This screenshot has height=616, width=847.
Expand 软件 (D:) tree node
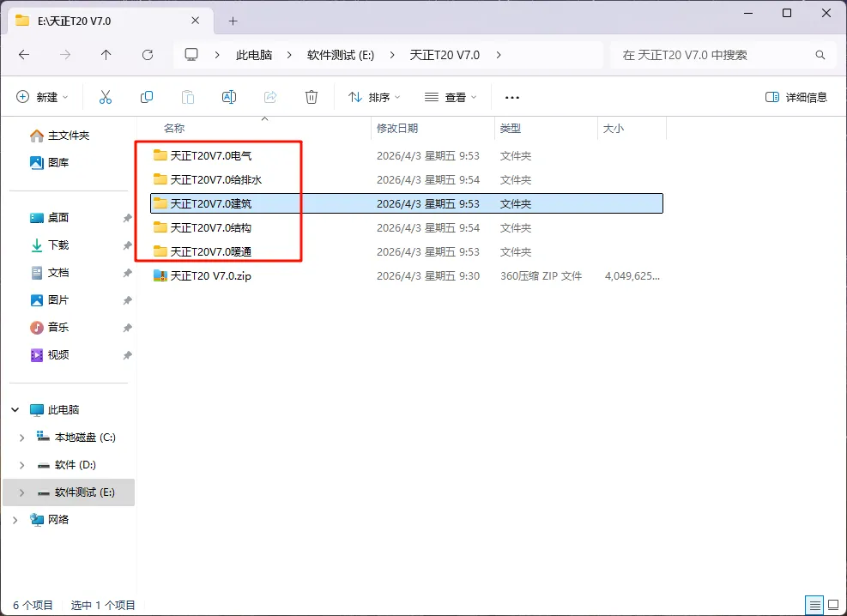tap(21, 465)
